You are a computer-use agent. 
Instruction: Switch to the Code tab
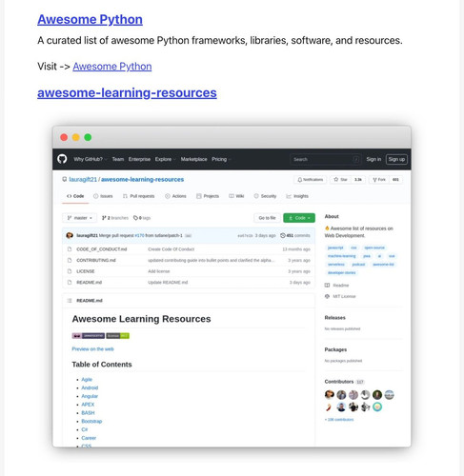[x=75, y=196]
